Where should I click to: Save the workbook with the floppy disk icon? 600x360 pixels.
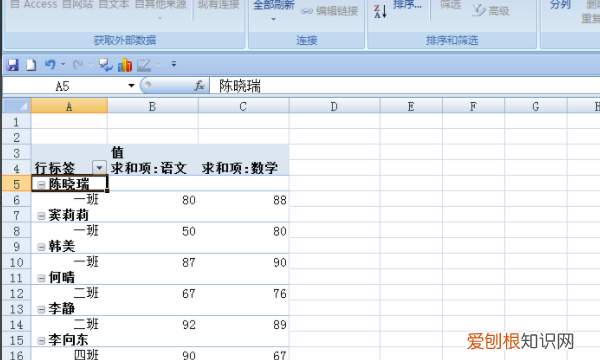(12, 65)
